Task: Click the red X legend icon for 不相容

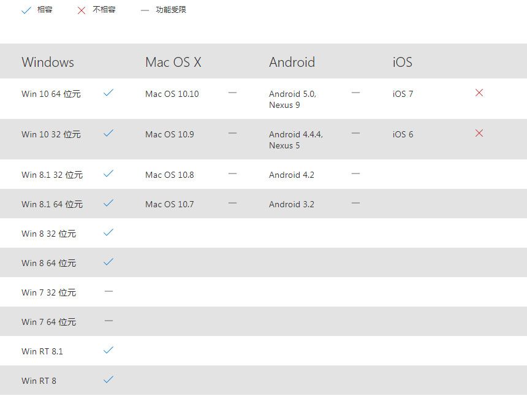Action: tap(82, 10)
